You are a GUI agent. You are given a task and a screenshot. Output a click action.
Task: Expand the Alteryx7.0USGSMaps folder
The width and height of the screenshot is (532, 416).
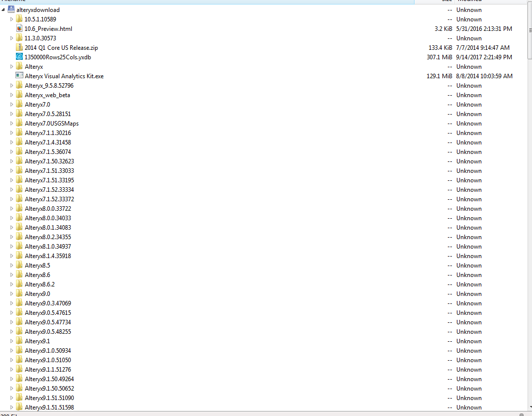(11, 124)
